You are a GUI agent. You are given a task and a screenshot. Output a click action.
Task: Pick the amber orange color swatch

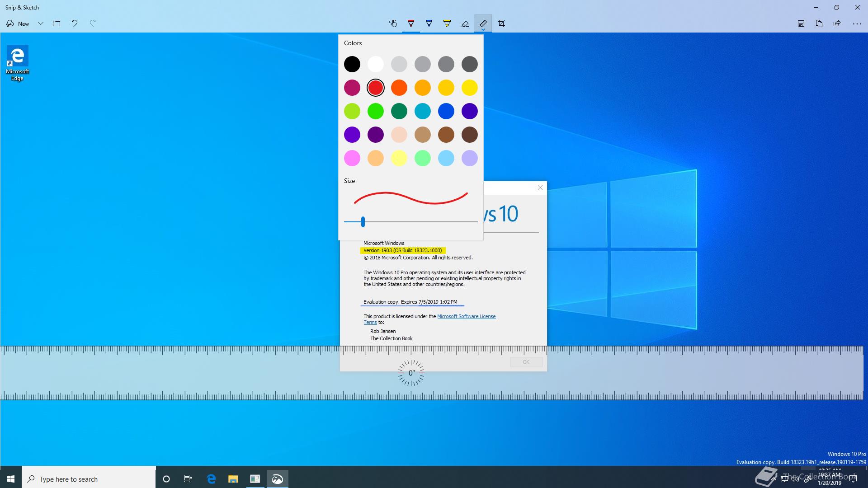[423, 88]
